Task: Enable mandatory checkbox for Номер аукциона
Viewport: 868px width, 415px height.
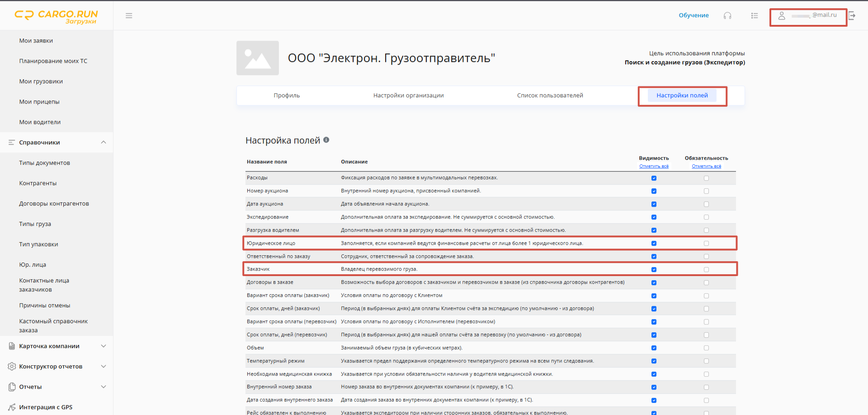Action: (706, 191)
